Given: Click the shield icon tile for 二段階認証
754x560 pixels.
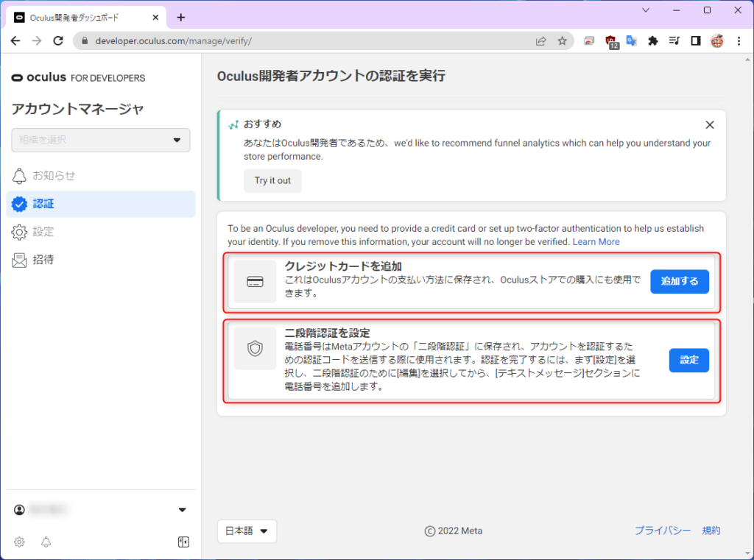Looking at the screenshot, I should (x=255, y=348).
